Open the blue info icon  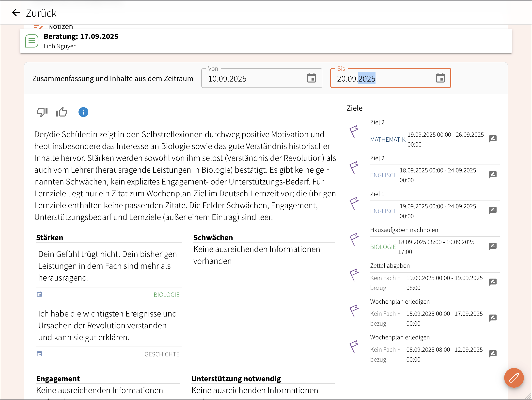[83, 112]
